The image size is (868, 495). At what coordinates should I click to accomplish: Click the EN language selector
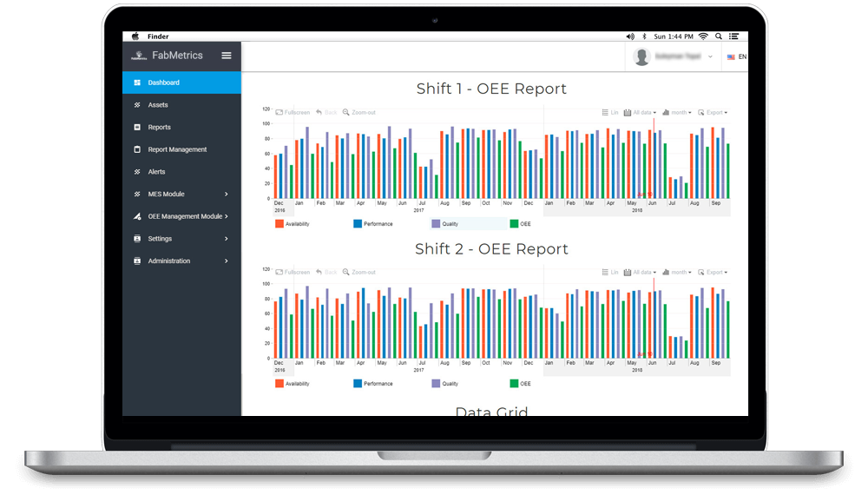pos(736,57)
